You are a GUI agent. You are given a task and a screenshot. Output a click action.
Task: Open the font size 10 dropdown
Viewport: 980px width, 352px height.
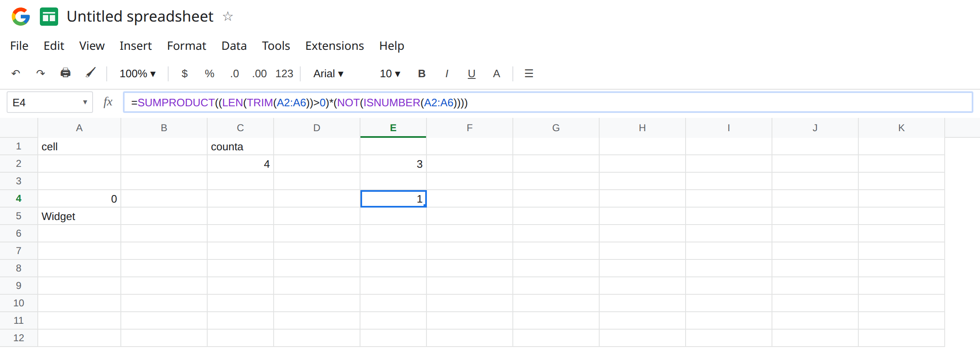coord(390,73)
